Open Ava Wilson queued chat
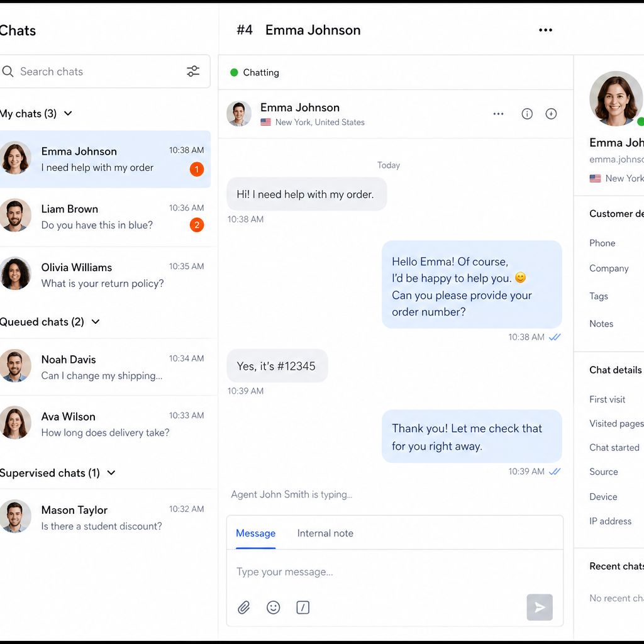The height and width of the screenshot is (644, 644). (x=105, y=424)
